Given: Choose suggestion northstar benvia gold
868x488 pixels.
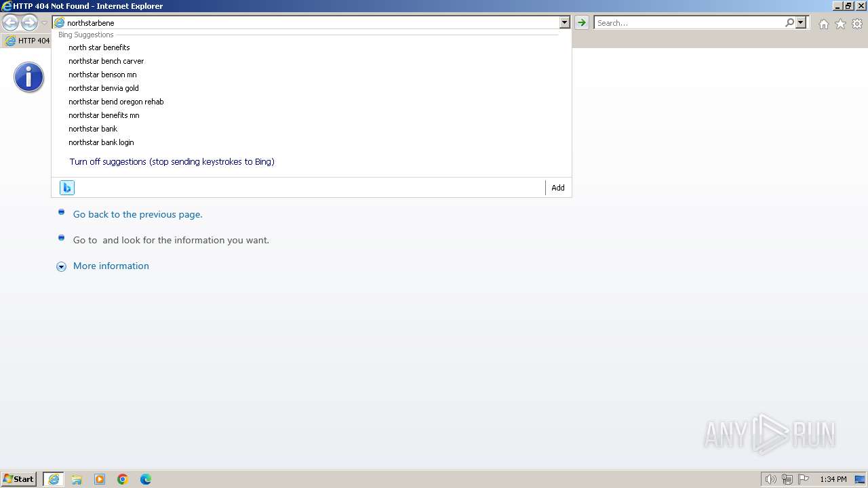Looking at the screenshot, I should 103,88.
